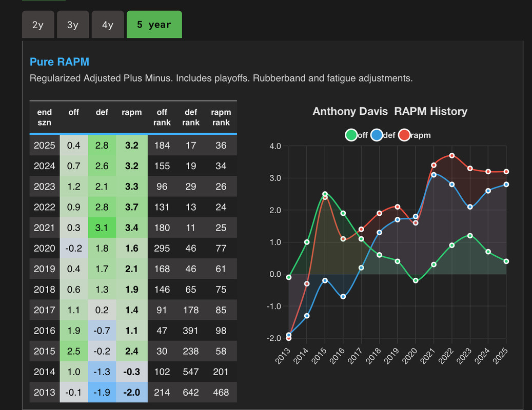Select the 2016 season row label
Image resolution: width=532 pixels, height=410 pixels.
click(x=45, y=331)
